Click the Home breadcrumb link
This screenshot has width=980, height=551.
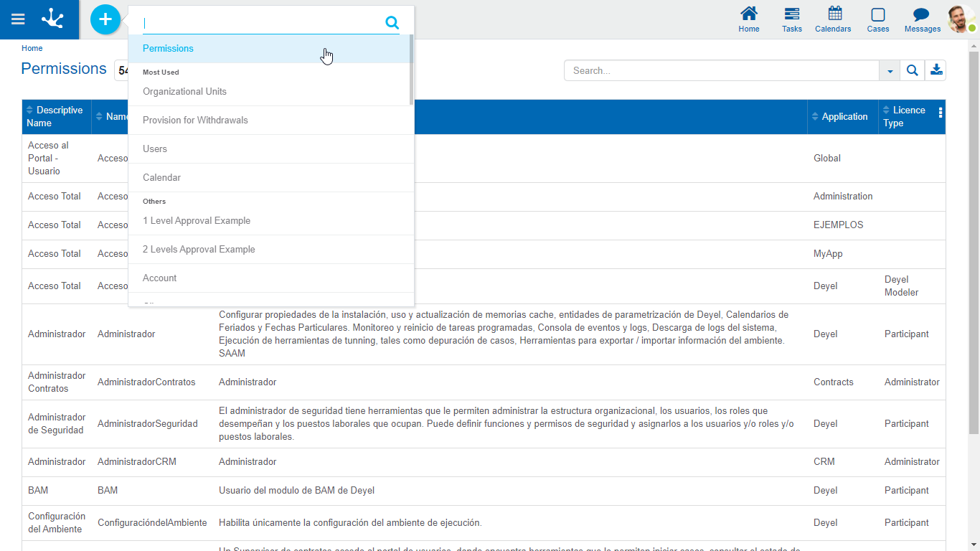tap(32, 48)
